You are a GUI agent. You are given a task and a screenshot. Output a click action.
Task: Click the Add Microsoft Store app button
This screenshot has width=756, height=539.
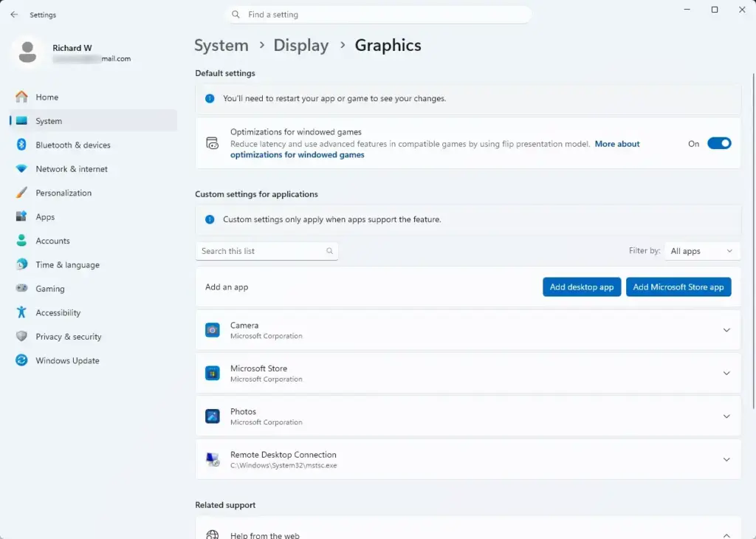[x=678, y=287]
